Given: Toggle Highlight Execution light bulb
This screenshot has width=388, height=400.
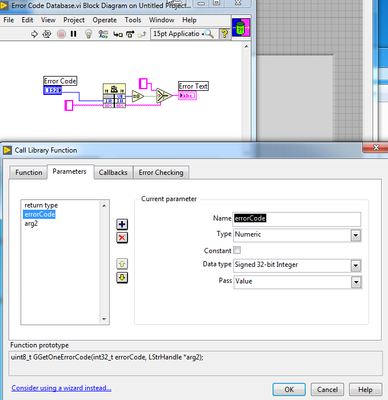Looking at the screenshot, I should (88, 34).
